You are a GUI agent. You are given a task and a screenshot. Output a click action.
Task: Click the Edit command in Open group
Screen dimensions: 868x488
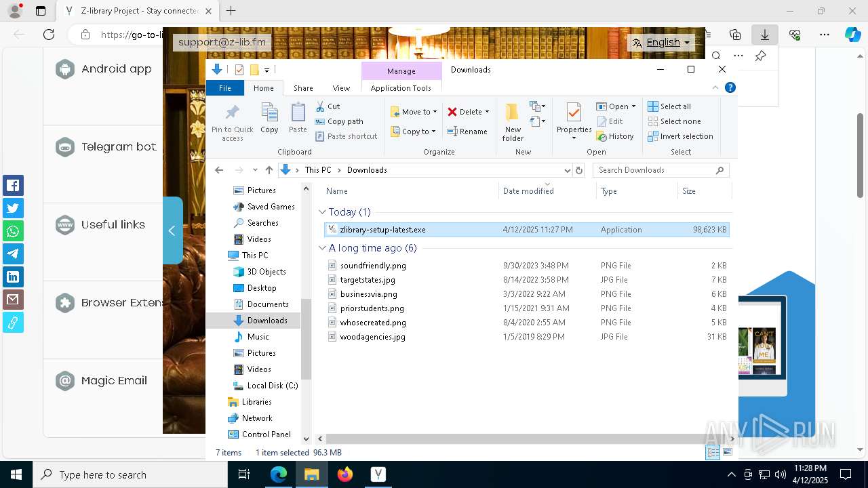[610, 121]
